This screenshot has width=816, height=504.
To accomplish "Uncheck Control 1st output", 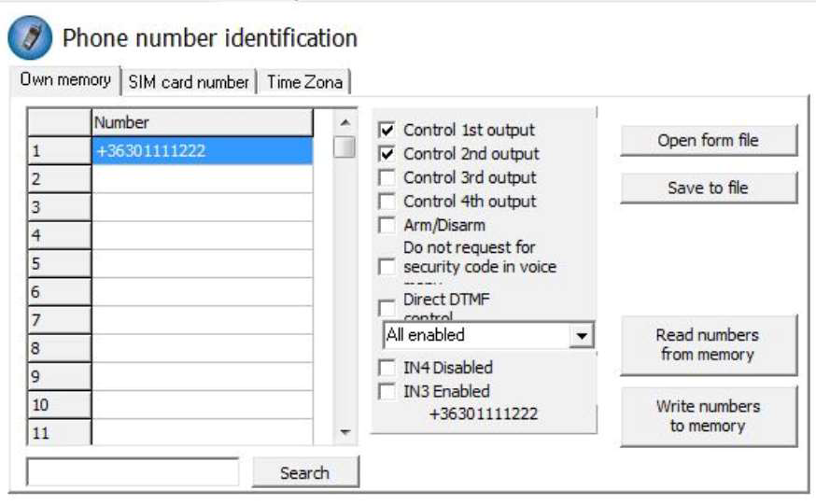I will pyautogui.click(x=387, y=130).
